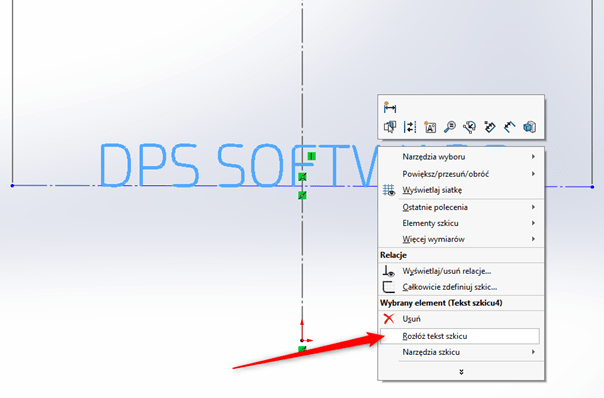Expand the Elementy szkicu submenu arrow
The height and width of the screenshot is (398, 604).
click(x=533, y=223)
